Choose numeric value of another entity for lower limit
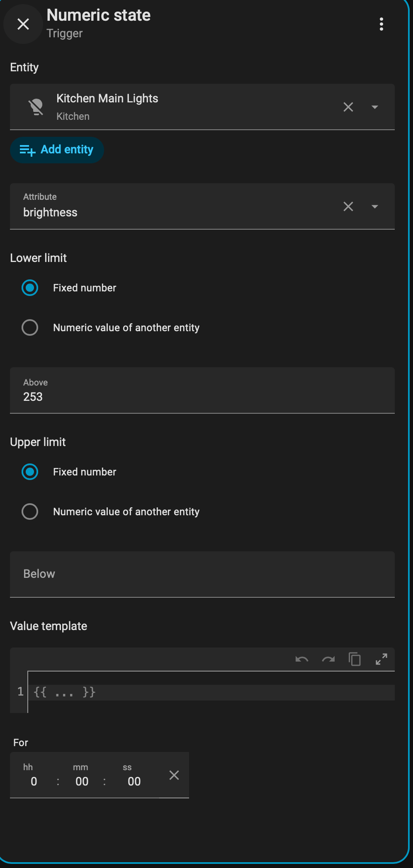Screen dimensions: 413x868 [29, 328]
